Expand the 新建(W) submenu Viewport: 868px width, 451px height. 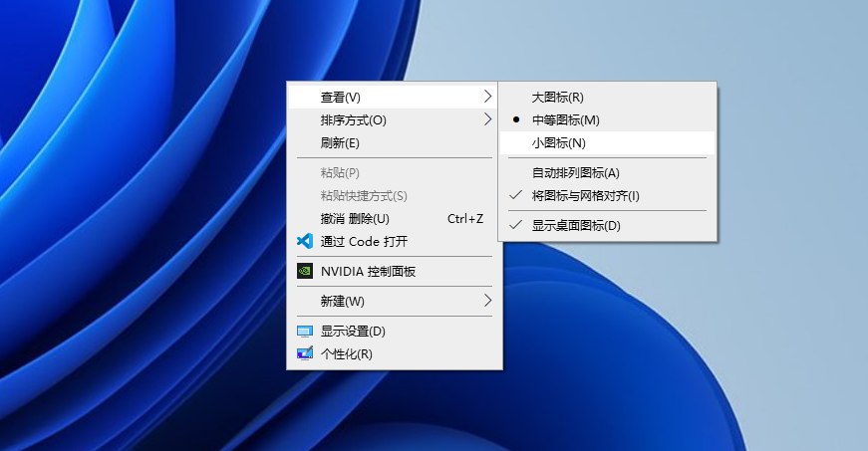click(395, 302)
